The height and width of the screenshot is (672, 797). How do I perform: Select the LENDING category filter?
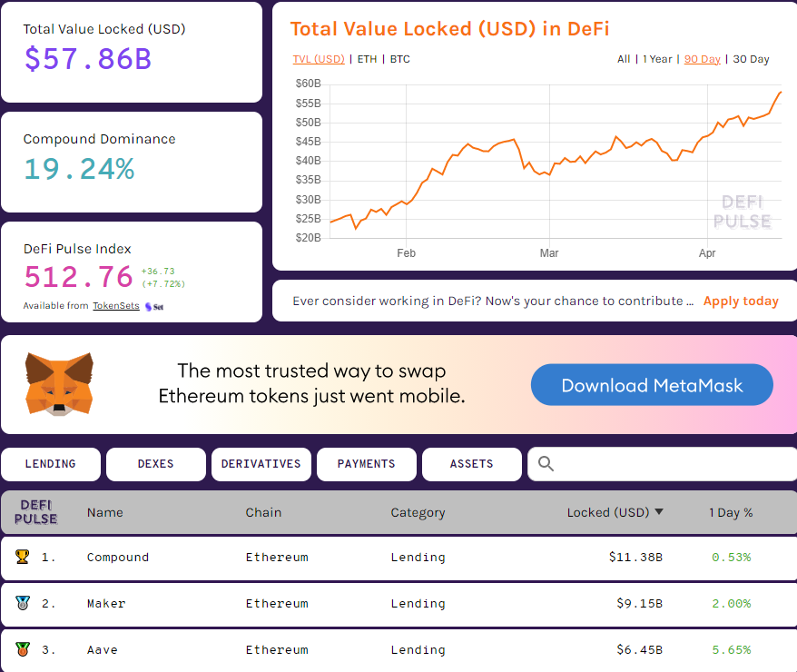click(51, 464)
